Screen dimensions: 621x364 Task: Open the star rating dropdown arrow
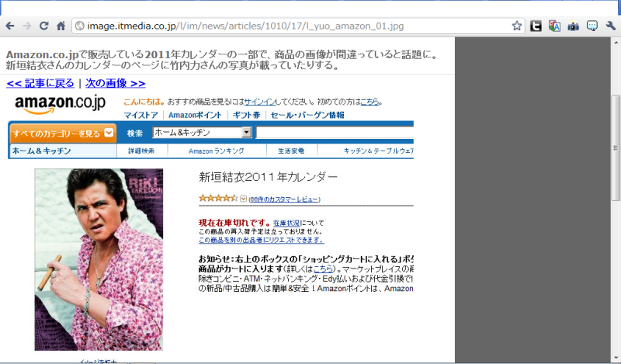click(x=244, y=199)
